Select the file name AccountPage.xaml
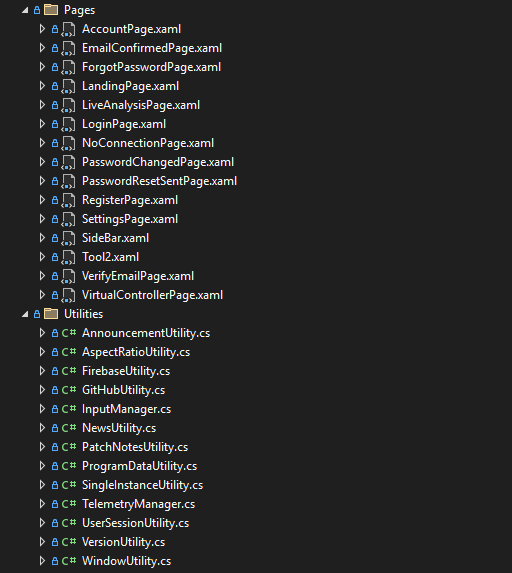The height and width of the screenshot is (573, 512). click(131, 29)
